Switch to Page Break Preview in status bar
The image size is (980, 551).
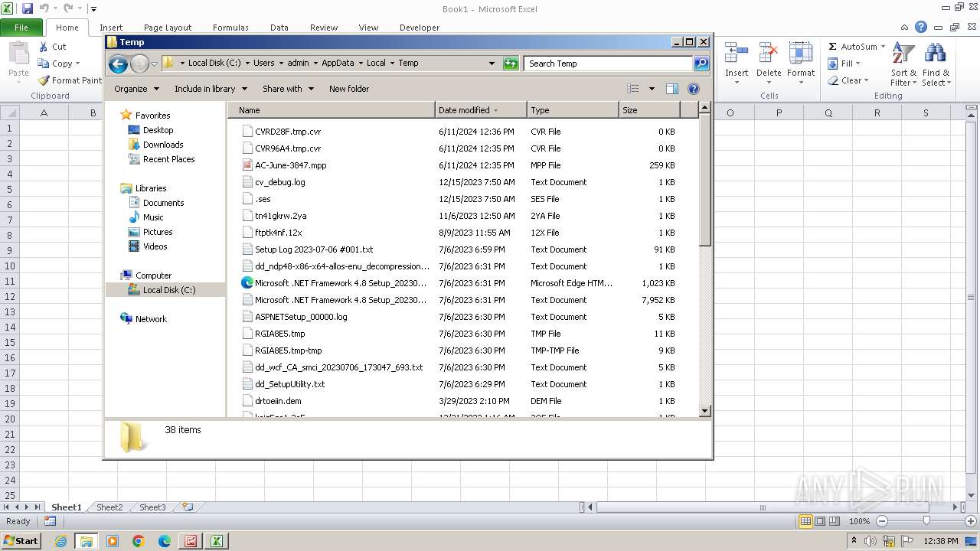pos(835,521)
